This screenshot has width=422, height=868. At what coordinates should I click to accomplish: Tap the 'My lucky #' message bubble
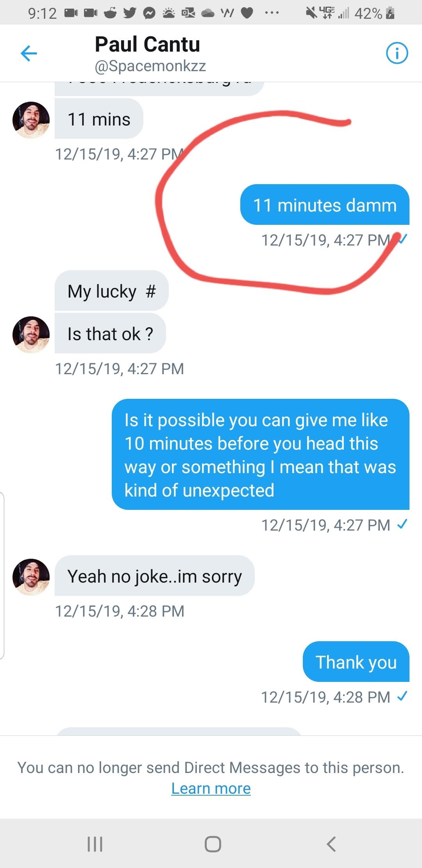111,291
